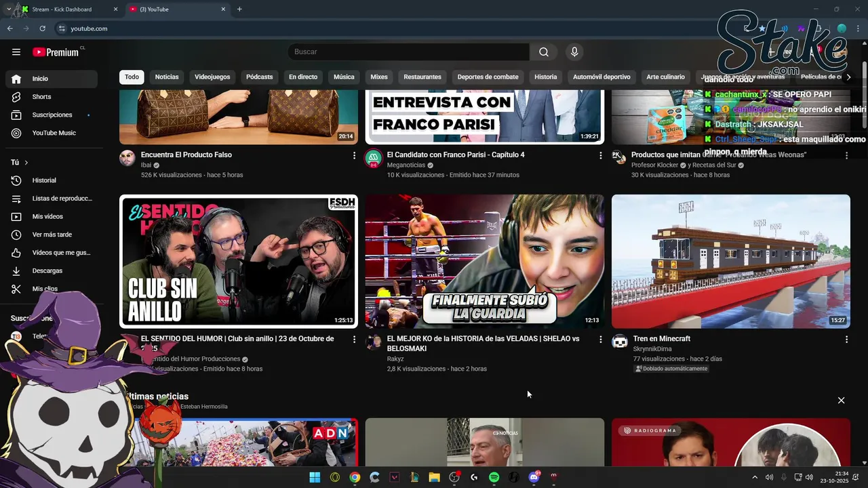Go to the Rakyz channel name link
868x488 pixels.
click(x=395, y=359)
